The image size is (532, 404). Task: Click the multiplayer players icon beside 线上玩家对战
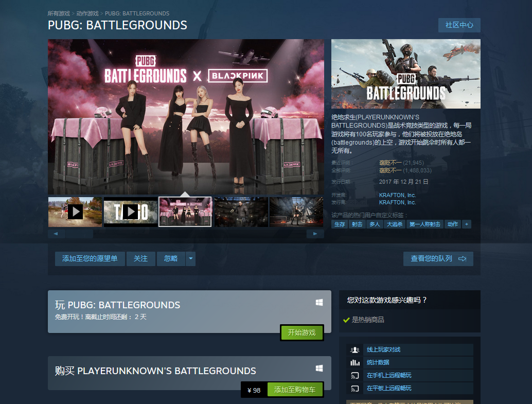356,349
